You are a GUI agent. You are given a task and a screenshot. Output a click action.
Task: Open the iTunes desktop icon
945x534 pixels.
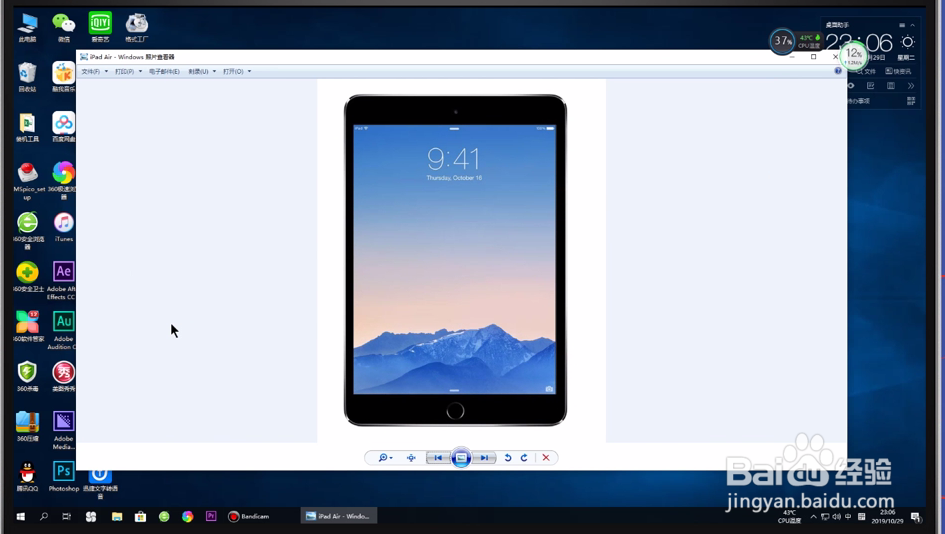coord(63,227)
